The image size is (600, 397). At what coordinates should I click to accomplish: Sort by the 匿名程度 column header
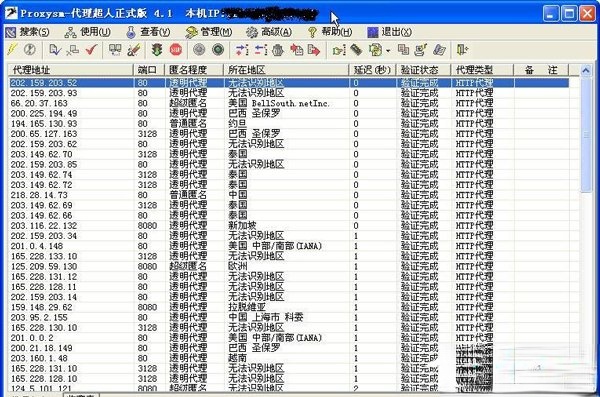(194, 70)
